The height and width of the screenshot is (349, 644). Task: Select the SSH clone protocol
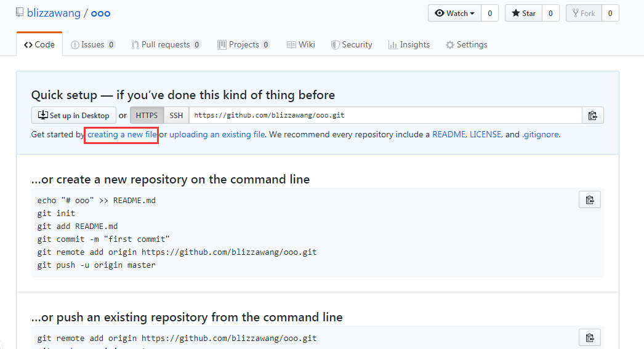pyautogui.click(x=176, y=115)
